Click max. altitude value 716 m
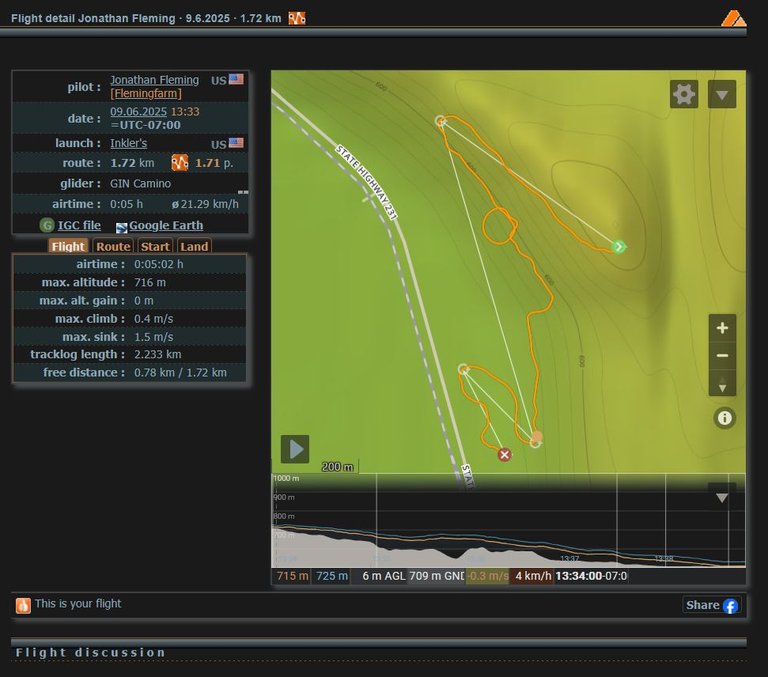Screen dimensions: 768x677 click(x=150, y=282)
